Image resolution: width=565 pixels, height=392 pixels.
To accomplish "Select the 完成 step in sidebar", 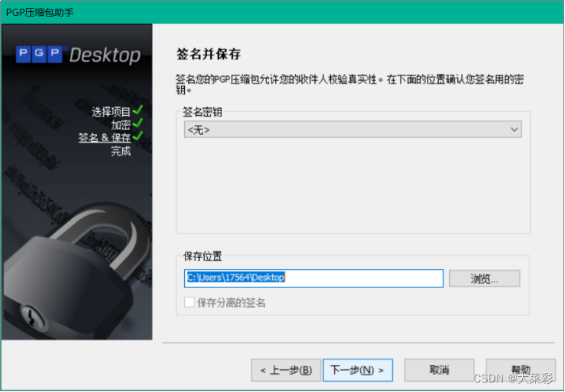I will (x=121, y=151).
